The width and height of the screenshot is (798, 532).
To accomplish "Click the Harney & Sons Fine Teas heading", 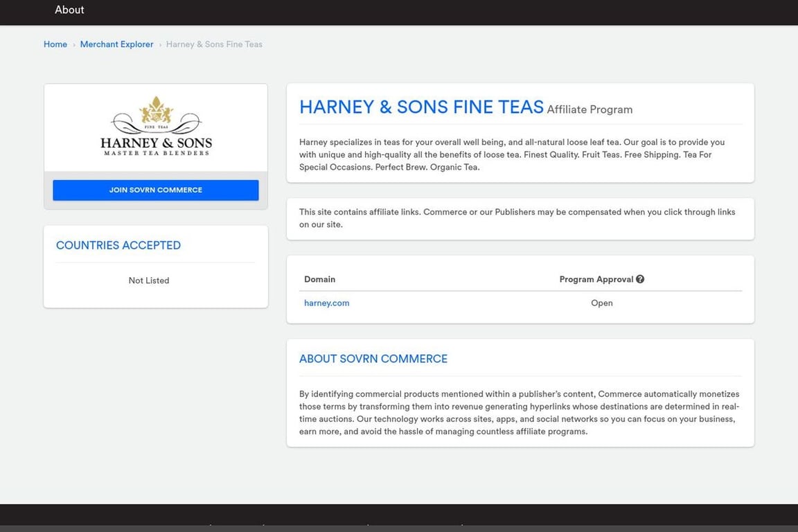I will (x=421, y=107).
